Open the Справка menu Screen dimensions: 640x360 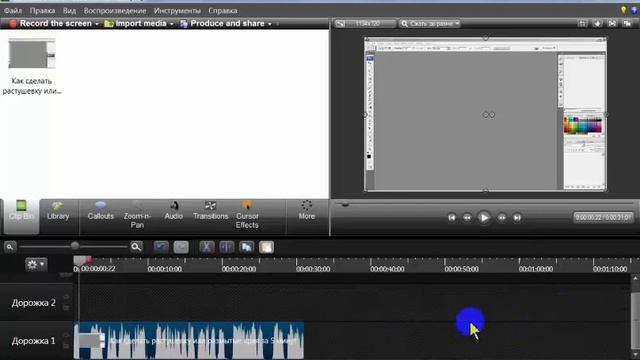[222, 11]
